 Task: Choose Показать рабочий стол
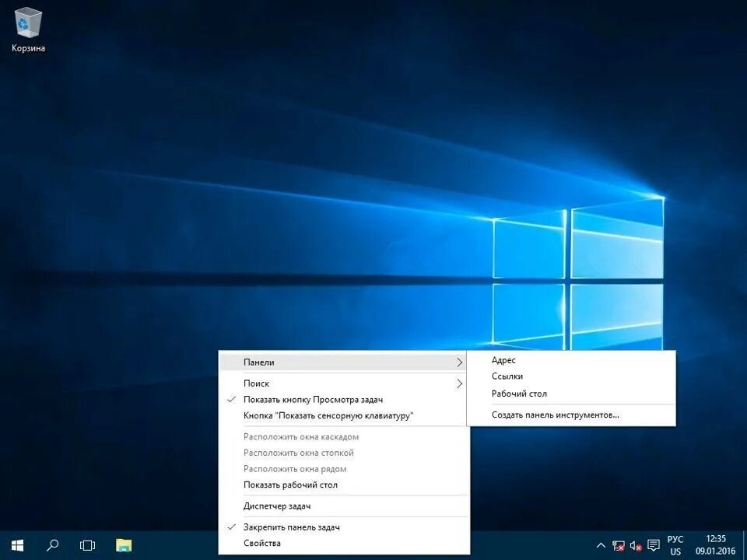344,485
